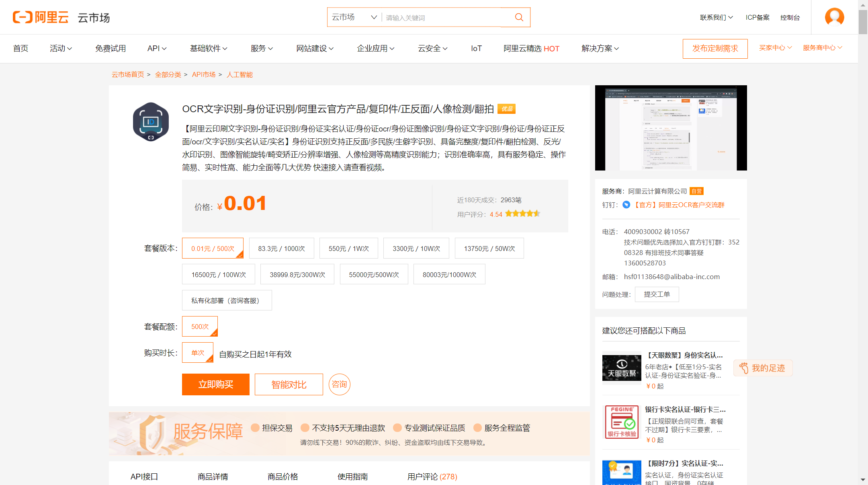Expand the 网站建设 nav menu
This screenshot has height=485, width=868.
315,48
